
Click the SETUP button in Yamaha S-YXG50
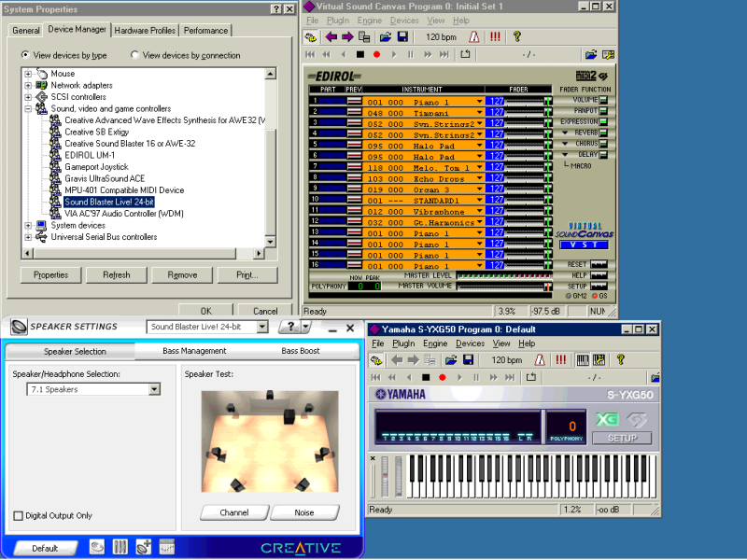(622, 438)
